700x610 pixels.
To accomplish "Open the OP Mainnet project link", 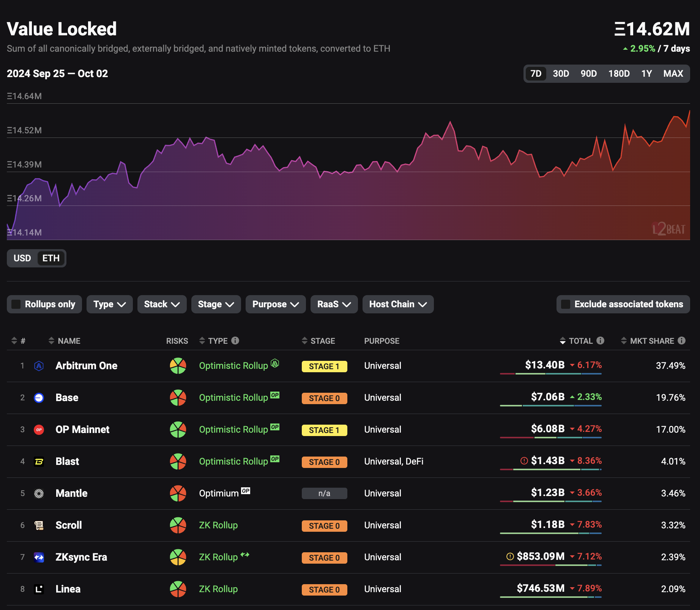I will coord(82,430).
